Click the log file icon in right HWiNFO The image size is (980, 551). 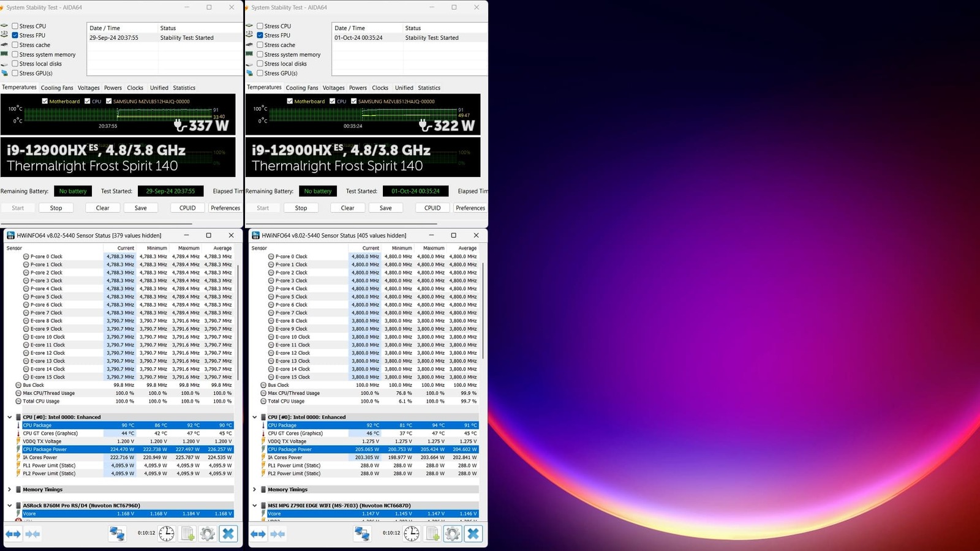tap(432, 534)
